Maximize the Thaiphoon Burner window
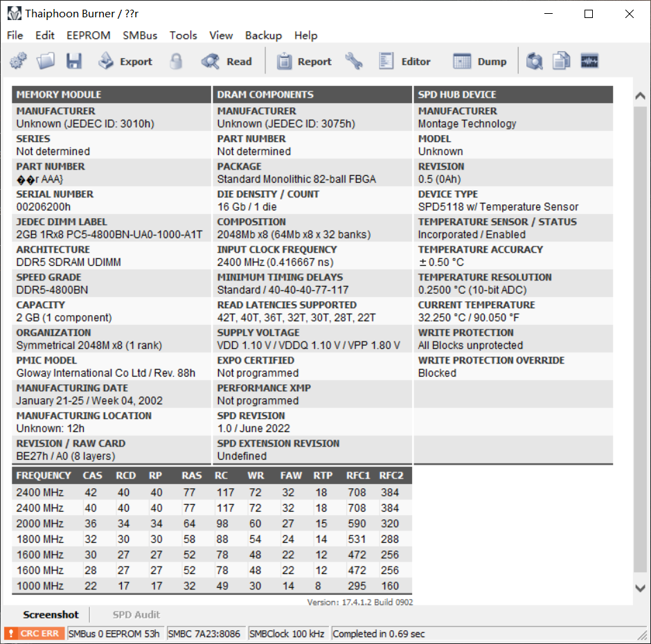 coord(589,14)
